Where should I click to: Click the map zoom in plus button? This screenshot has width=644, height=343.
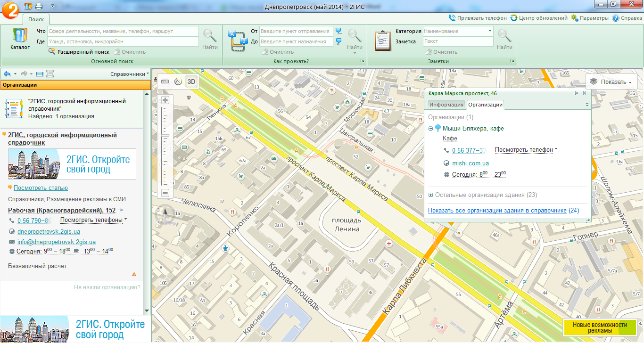(165, 100)
